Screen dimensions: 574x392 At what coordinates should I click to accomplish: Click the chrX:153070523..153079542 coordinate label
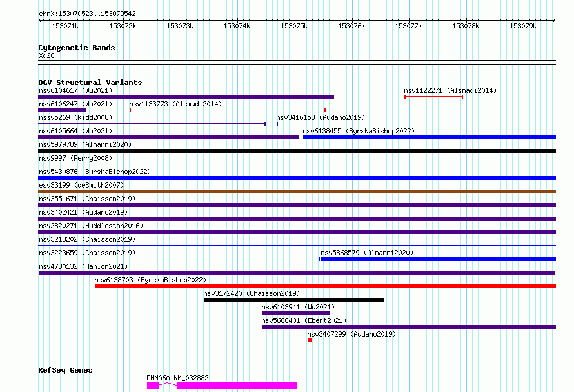click(x=87, y=14)
